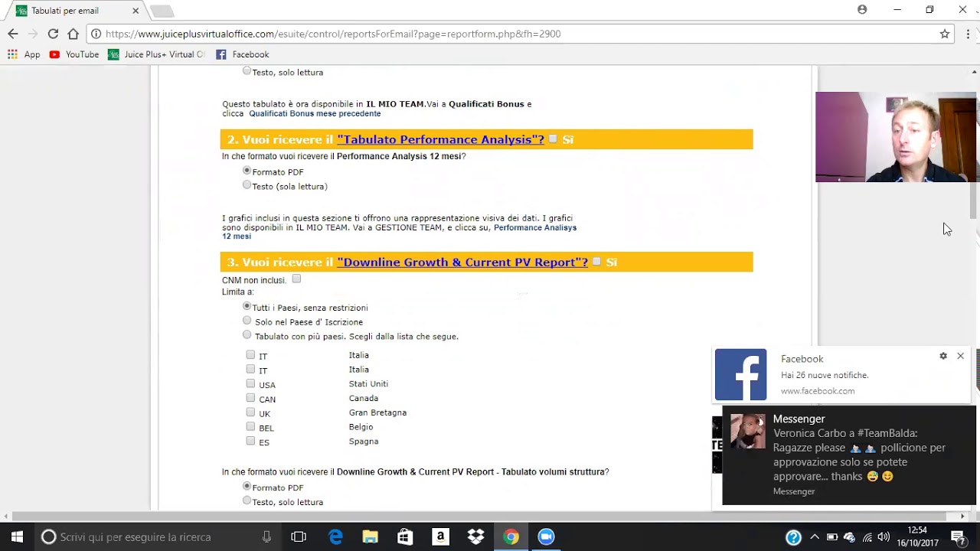Select Tabulato con più paesi option
Image resolution: width=980 pixels, height=551 pixels.
[x=247, y=334]
